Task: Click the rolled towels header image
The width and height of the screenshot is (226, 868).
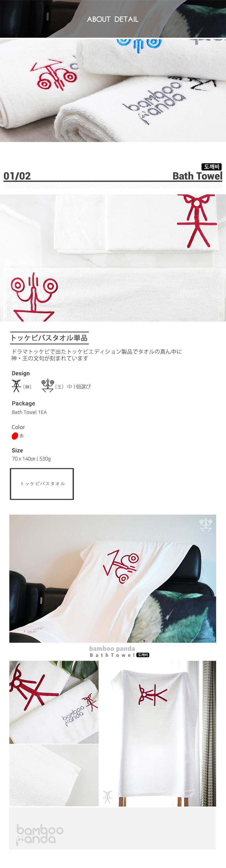Action: click(113, 90)
